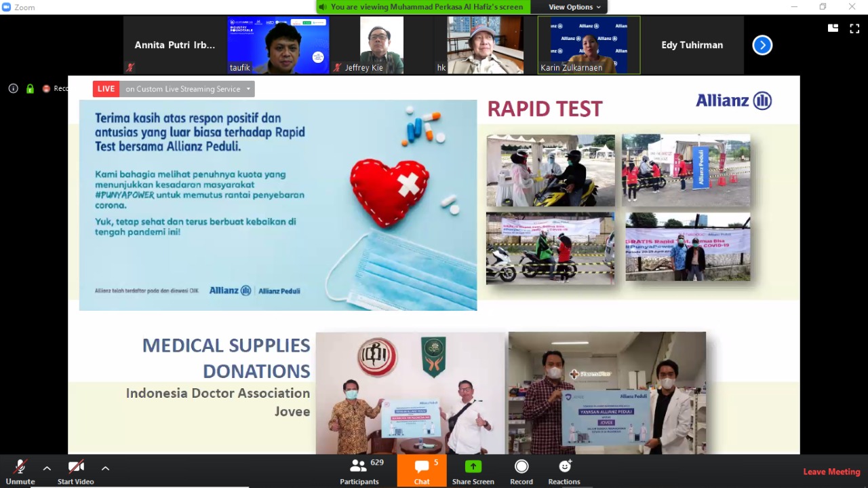Screen dimensions: 868x488
Task: Unmute the microphone
Action: pyautogui.click(x=20, y=472)
